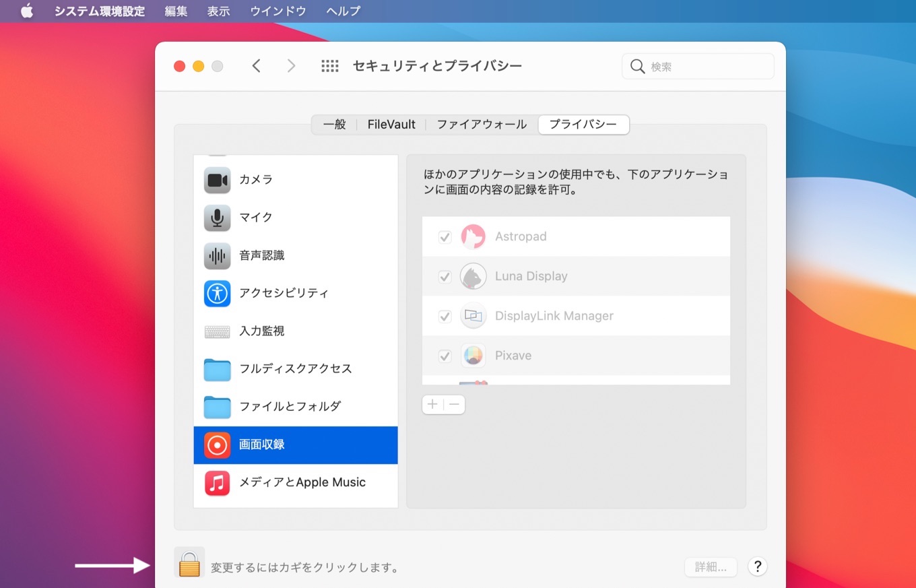Click the yellow minimize window button

[x=198, y=66]
